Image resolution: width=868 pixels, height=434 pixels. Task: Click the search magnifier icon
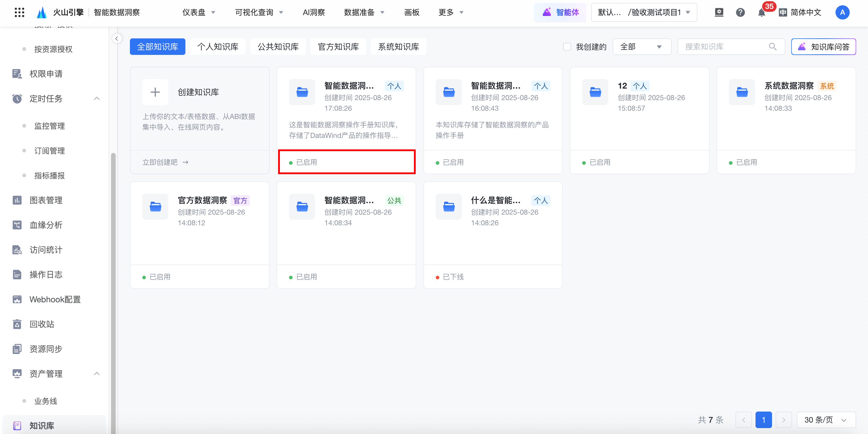pyautogui.click(x=773, y=47)
